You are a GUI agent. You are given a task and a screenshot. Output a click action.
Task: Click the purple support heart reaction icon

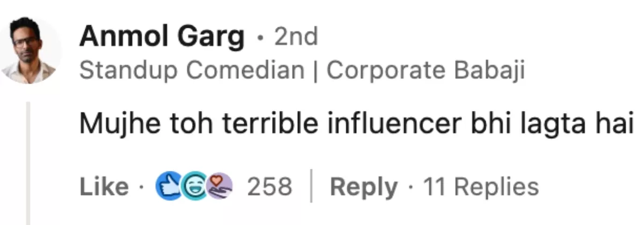221,187
